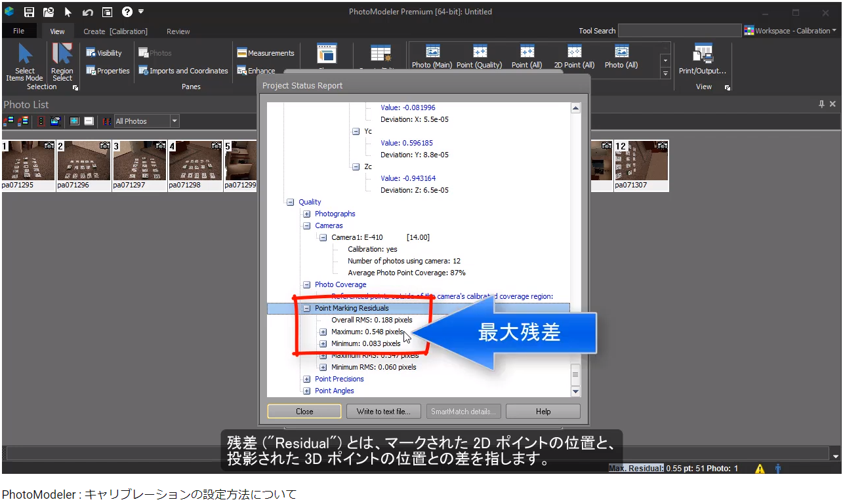Viewport: 843px width, 504px height.
Task: Open Point (All) table view
Action: pyautogui.click(x=527, y=57)
